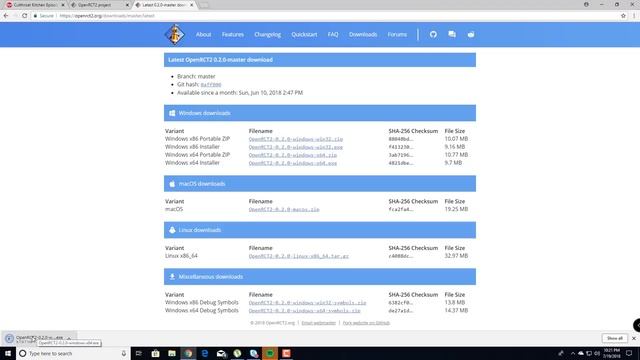Reload the page with the refresh icon
This screenshot has height=360, width=640.
pos(24,16)
